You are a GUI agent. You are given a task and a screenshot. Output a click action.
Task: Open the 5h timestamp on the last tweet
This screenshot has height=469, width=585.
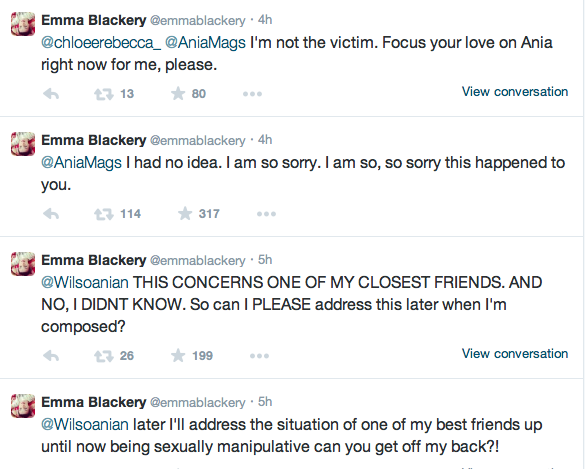(x=265, y=402)
